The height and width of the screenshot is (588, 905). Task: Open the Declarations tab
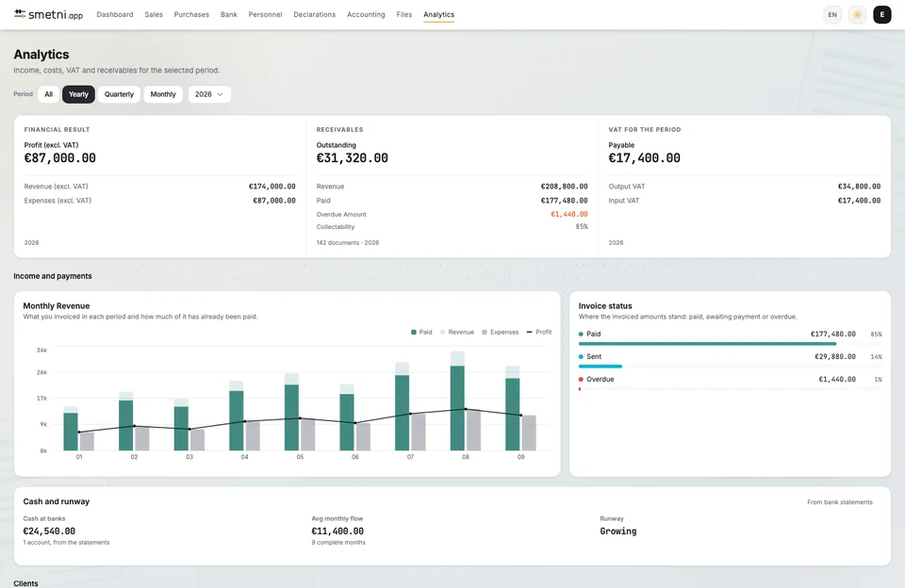pos(314,14)
